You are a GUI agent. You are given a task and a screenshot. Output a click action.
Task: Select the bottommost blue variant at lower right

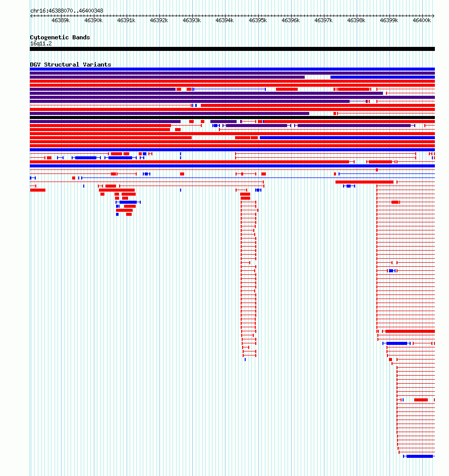coord(419,456)
